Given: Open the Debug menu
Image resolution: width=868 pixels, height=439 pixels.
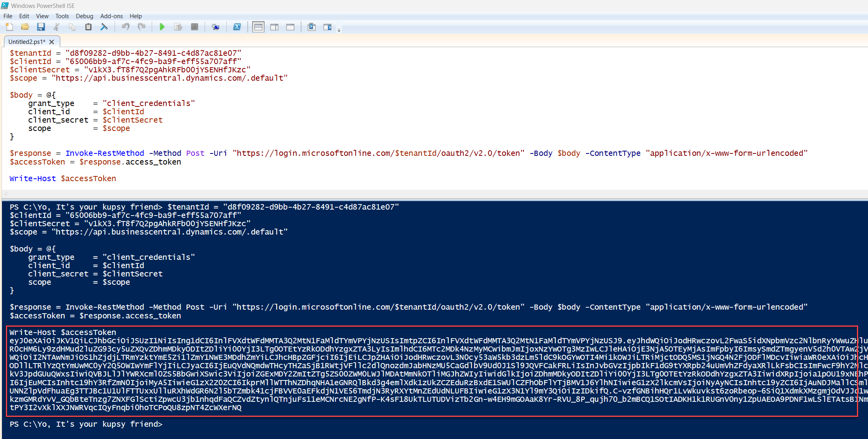Looking at the screenshot, I should point(84,16).
